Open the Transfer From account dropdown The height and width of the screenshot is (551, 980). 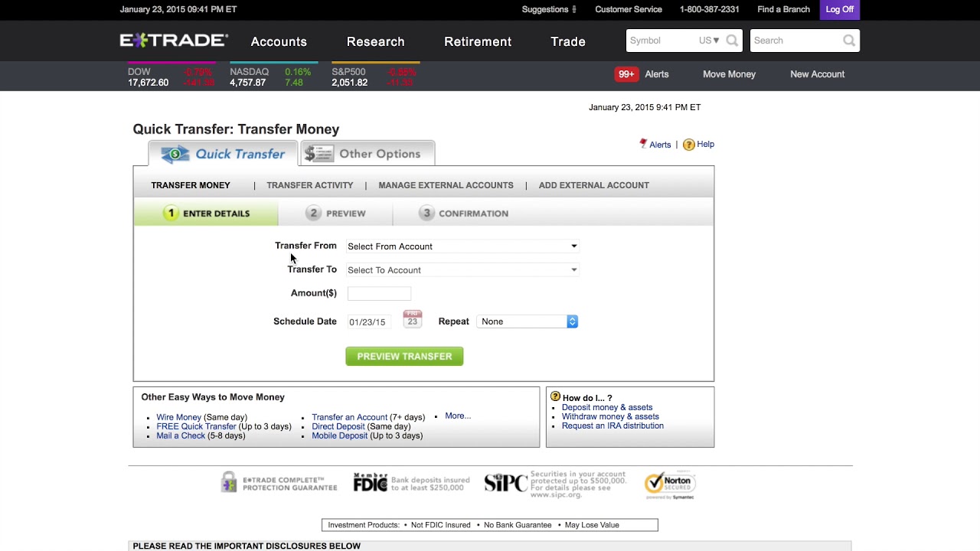462,246
